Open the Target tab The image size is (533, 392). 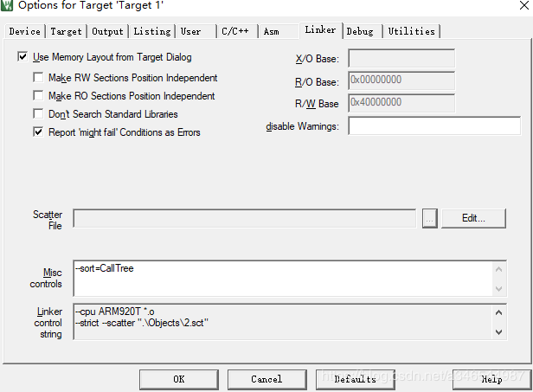click(67, 31)
